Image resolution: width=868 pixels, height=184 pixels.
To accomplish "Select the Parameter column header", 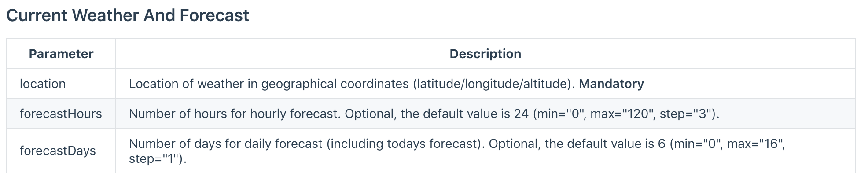I will click(x=61, y=54).
